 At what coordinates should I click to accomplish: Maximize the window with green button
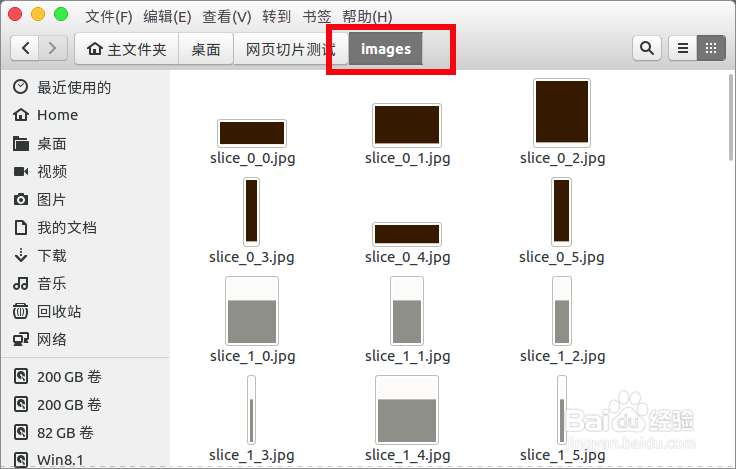pyautogui.click(x=61, y=14)
